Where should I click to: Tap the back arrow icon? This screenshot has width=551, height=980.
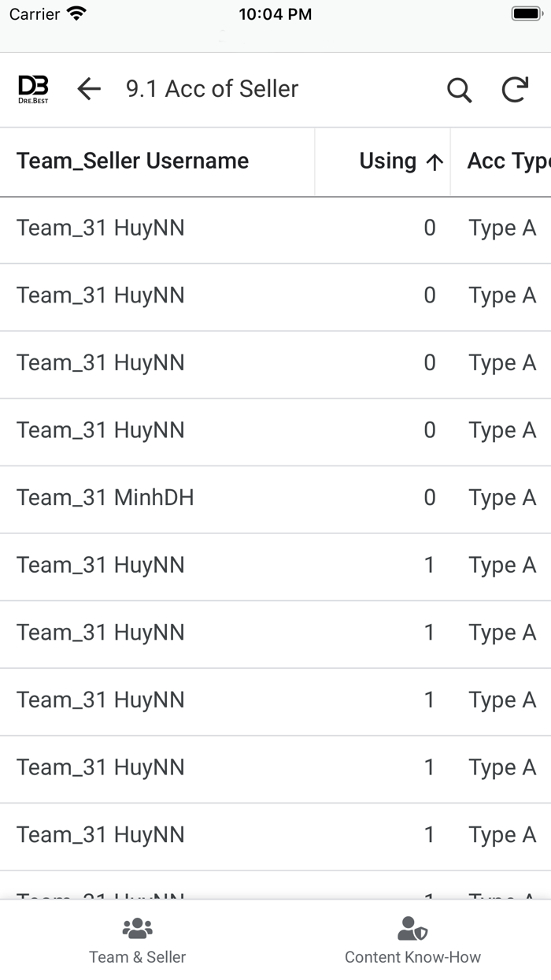[89, 89]
